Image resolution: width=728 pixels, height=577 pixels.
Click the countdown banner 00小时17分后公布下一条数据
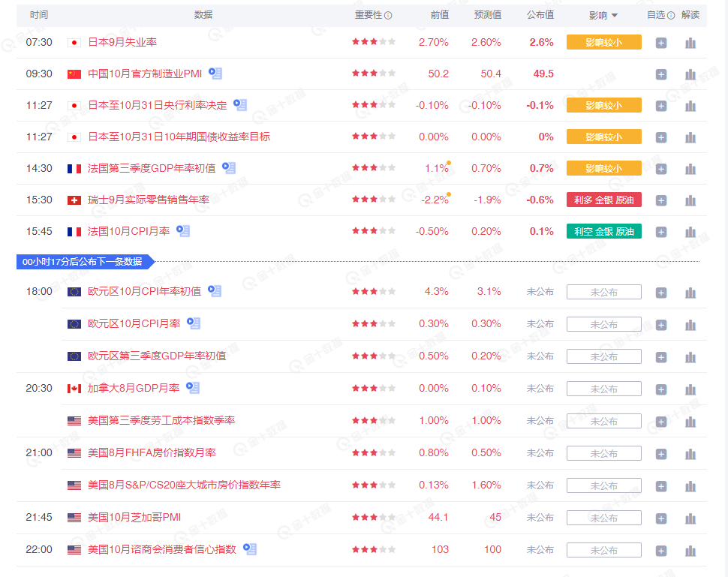[x=83, y=261]
